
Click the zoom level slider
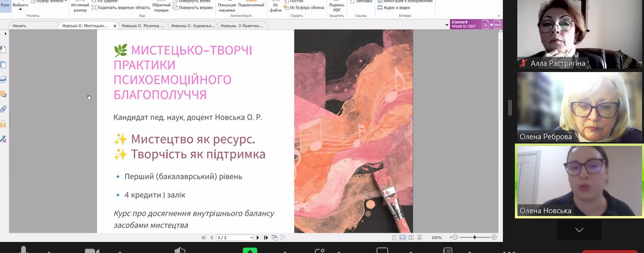(474, 237)
